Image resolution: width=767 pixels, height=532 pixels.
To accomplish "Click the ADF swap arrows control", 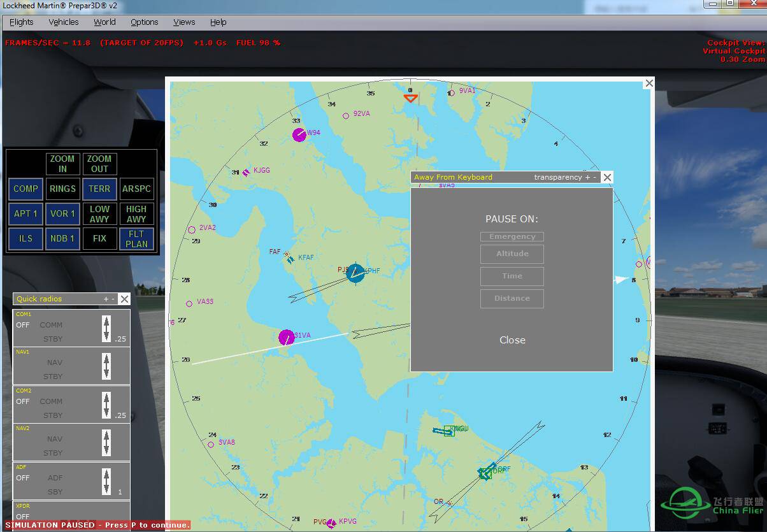I will tap(106, 482).
